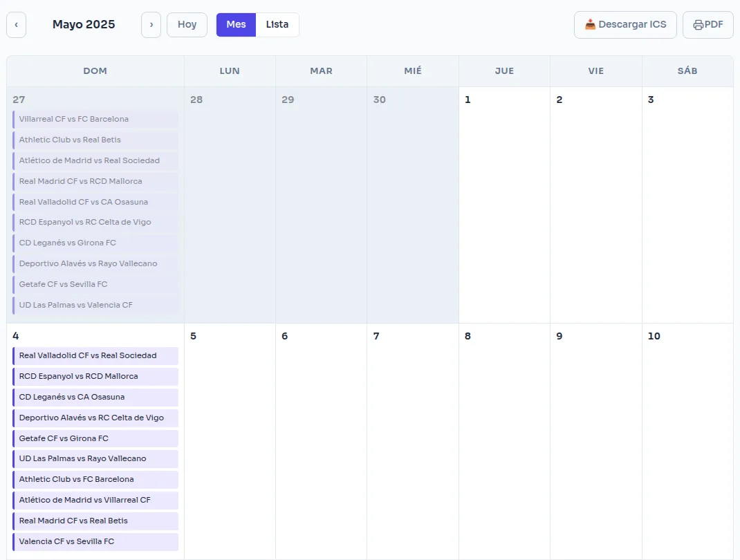Open Atlético de Madrid vs Villarreal CF event
The width and height of the screenshot is (740, 560).
coord(95,500)
